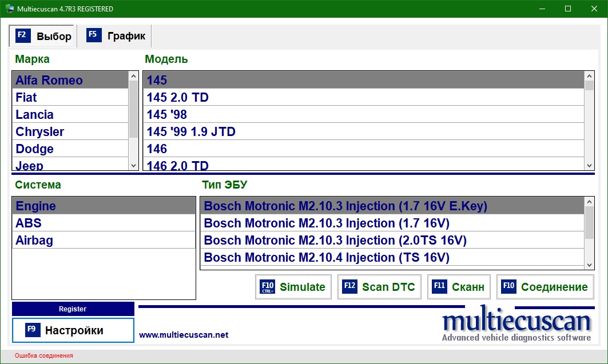
Task: Click the Register button
Action: point(73,309)
